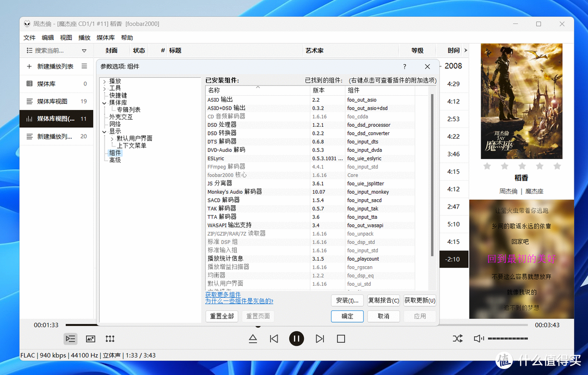Select 媒体库 in the sidebar
This screenshot has height=375, width=588.
click(x=56, y=84)
